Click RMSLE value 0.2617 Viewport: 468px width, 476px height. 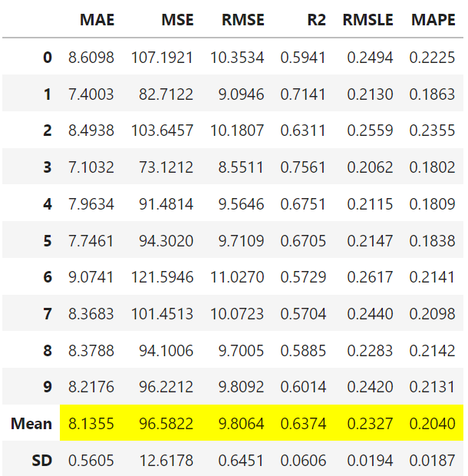[370, 277]
